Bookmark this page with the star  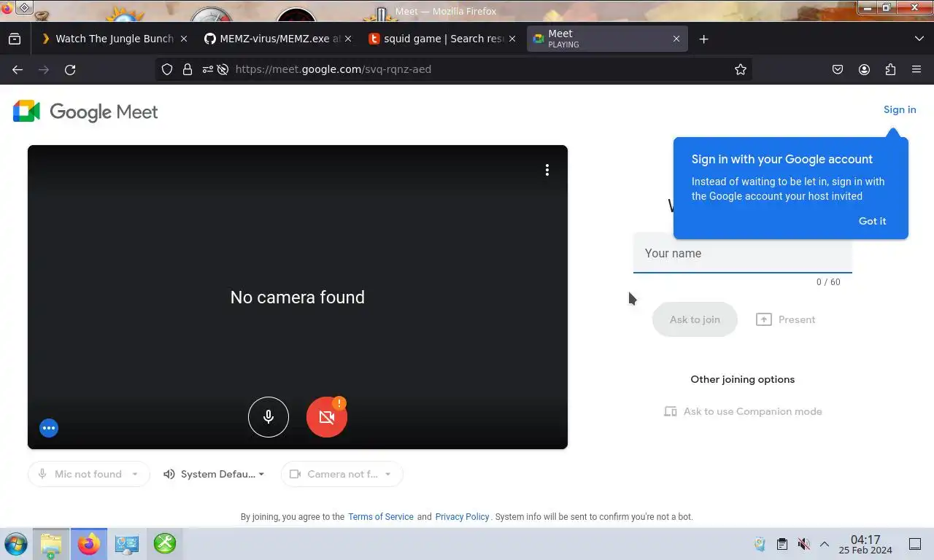[x=741, y=69]
